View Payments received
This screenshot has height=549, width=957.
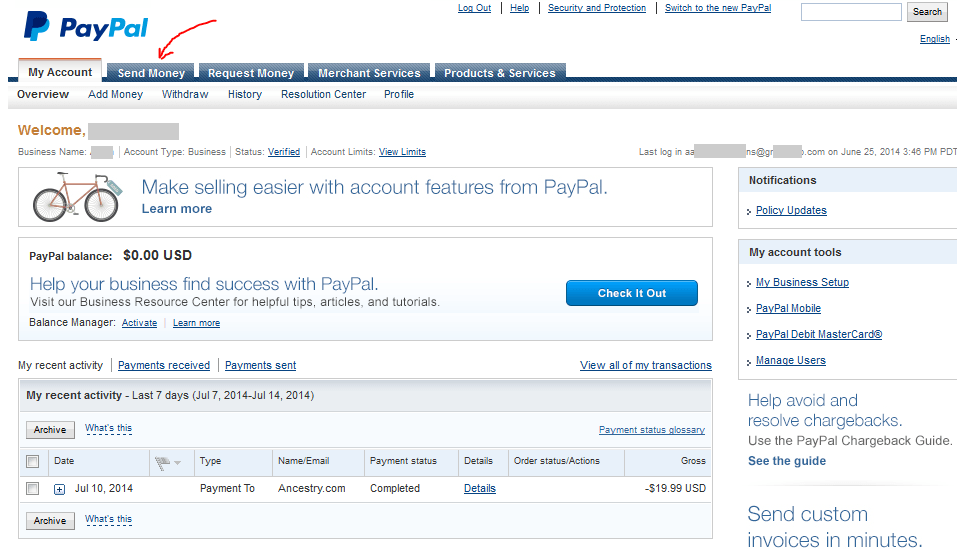164,365
